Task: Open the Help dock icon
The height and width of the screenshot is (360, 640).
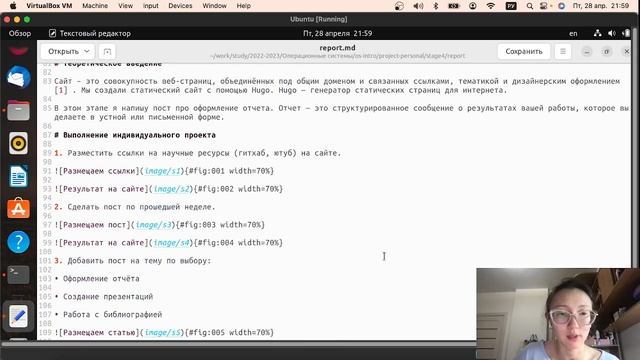Action: tap(18, 242)
